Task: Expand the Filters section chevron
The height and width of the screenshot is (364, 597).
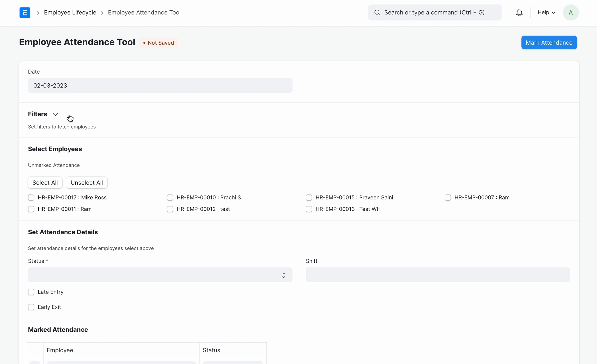Action: [55, 114]
